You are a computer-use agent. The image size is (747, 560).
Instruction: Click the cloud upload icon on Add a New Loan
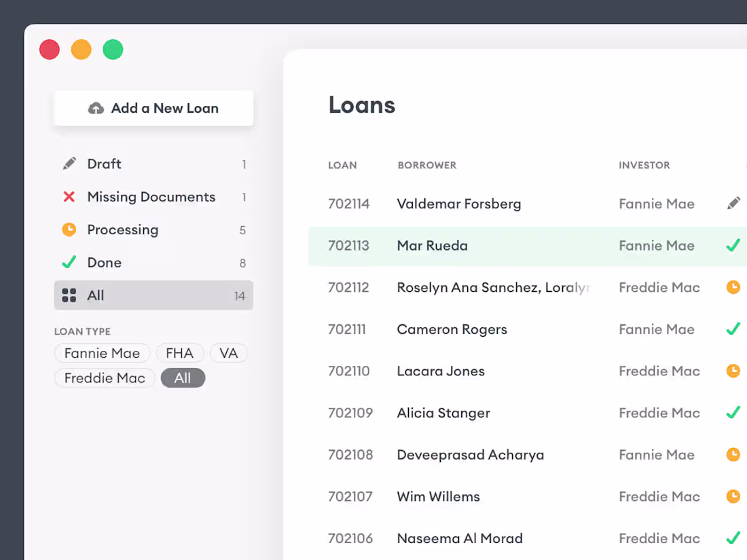(96, 109)
